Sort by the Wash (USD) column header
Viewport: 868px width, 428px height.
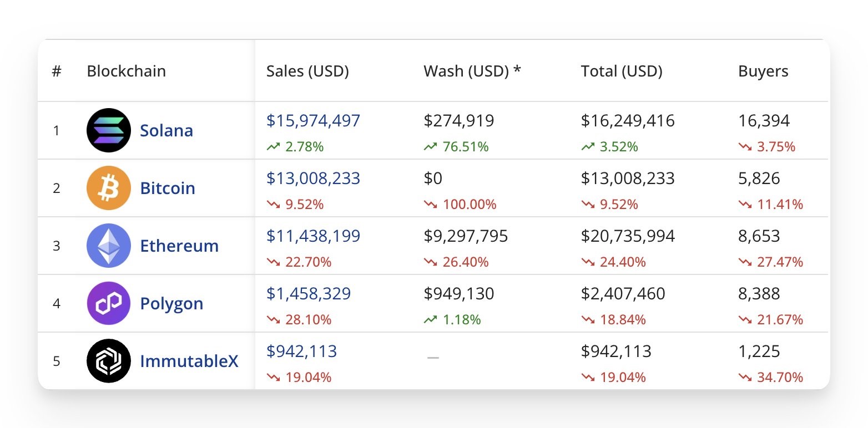tap(472, 71)
